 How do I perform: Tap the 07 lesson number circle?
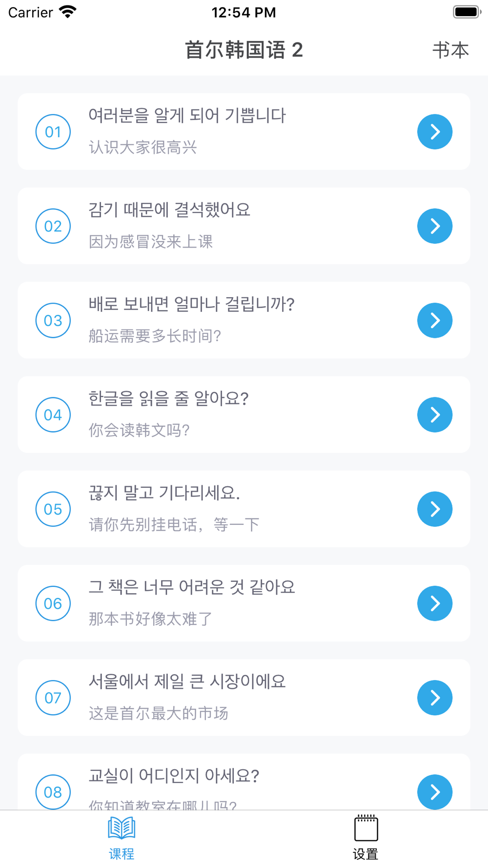(53, 698)
